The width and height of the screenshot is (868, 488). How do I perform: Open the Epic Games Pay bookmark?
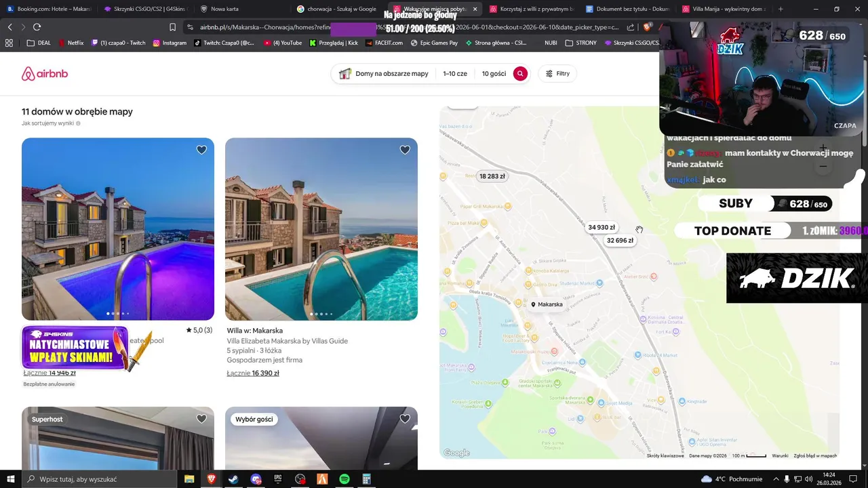click(x=433, y=43)
